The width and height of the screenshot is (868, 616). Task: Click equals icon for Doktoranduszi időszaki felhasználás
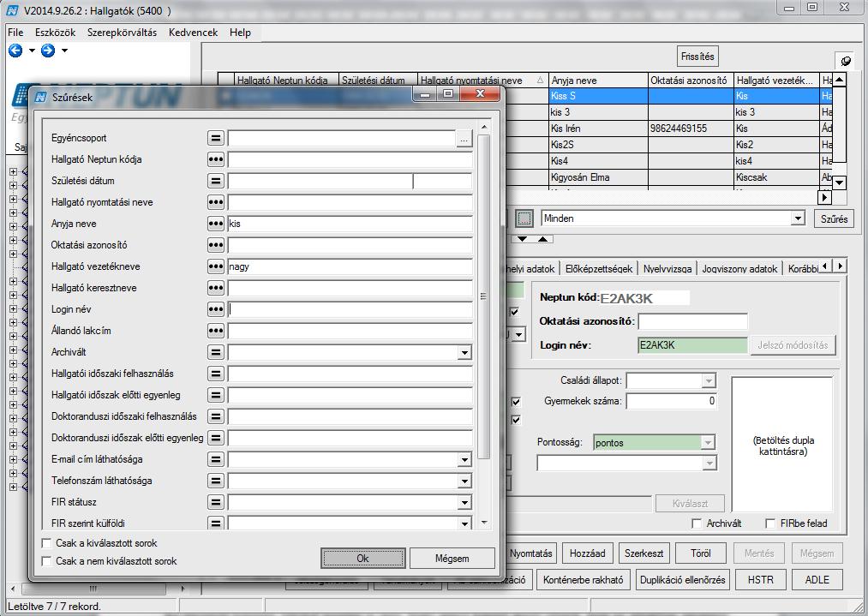215,416
